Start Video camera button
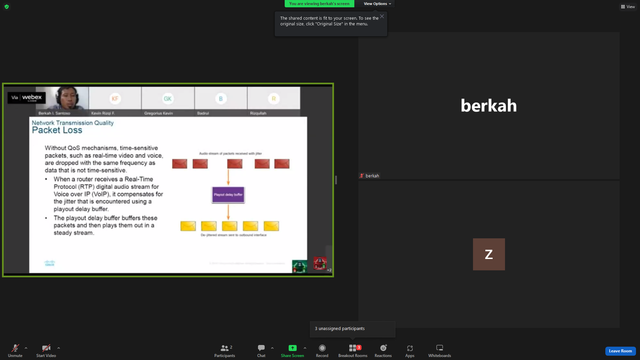Viewport: 640px width, 360px height. [x=46, y=350]
